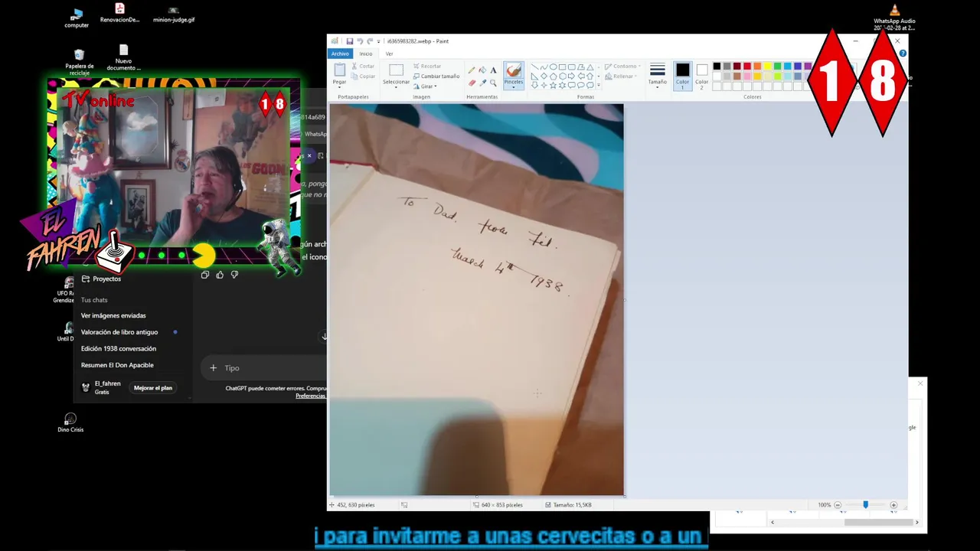Click the zoom in plus button
The height and width of the screenshot is (551, 980).
tap(893, 505)
